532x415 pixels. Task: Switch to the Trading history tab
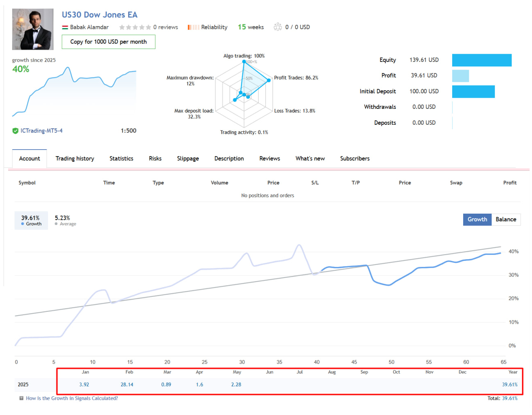click(x=75, y=159)
